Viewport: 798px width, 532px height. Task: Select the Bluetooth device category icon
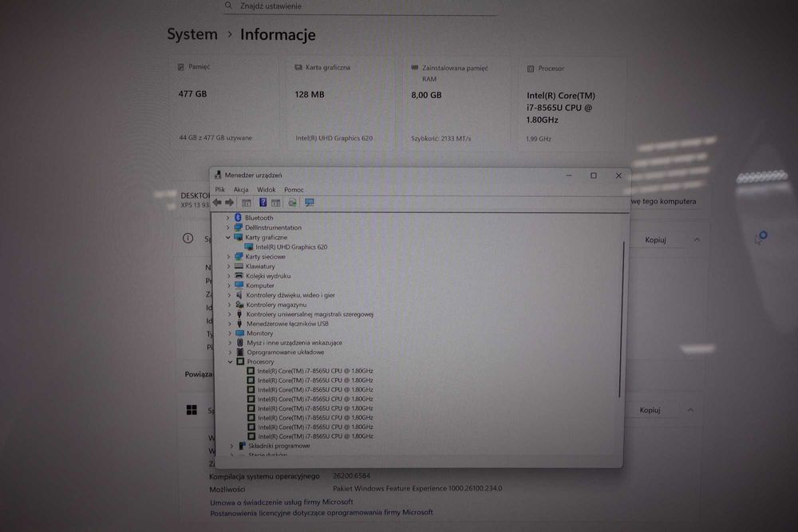pyautogui.click(x=238, y=218)
